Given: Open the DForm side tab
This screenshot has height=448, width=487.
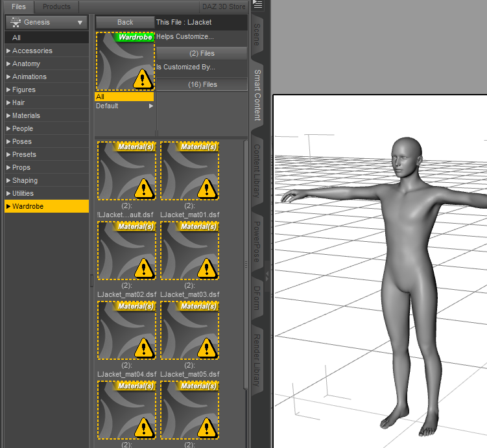Looking at the screenshot, I should (257, 298).
